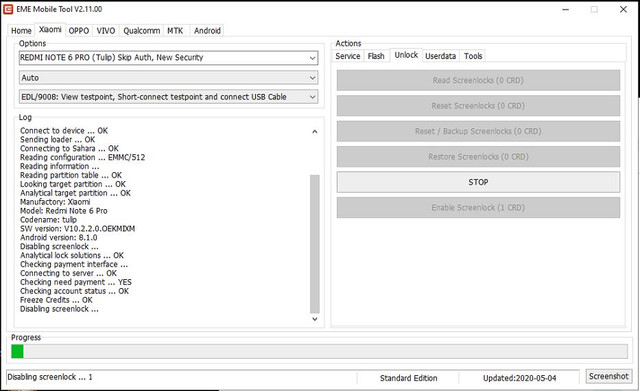Close the EME Mobile Tool window

(623, 9)
